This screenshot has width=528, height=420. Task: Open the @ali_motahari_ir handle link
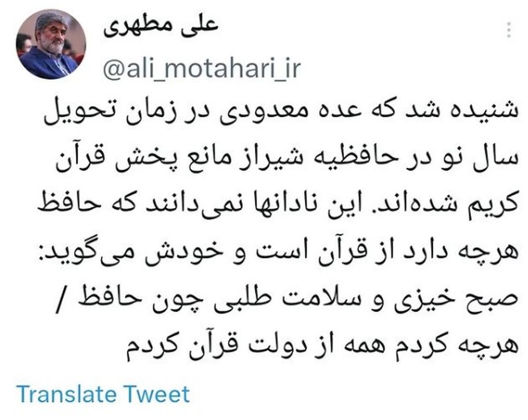[202, 69]
